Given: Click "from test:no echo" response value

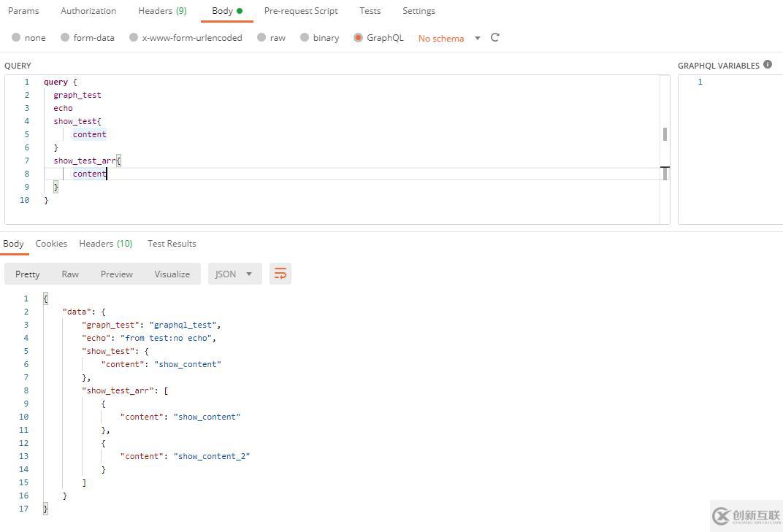Looking at the screenshot, I should pyautogui.click(x=167, y=338).
